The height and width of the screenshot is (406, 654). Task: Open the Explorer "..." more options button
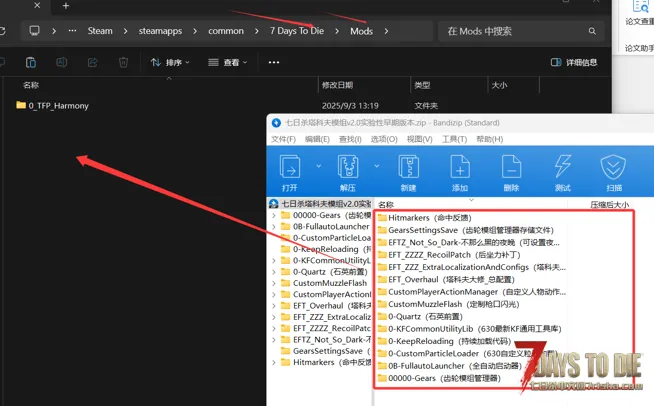click(274, 62)
